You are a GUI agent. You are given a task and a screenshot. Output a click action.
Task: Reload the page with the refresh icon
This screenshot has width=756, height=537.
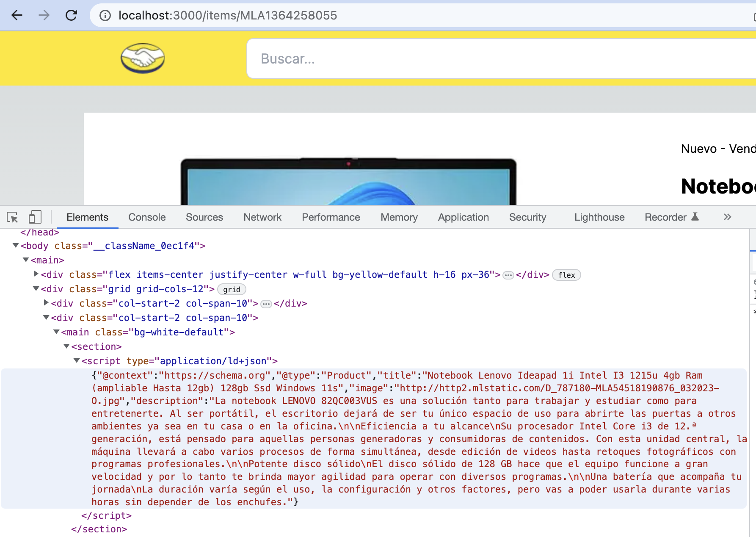pyautogui.click(x=71, y=15)
